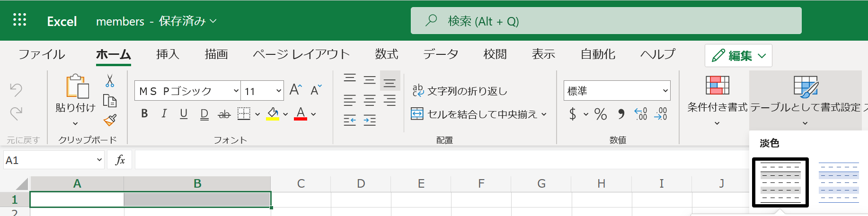The height and width of the screenshot is (216, 868).
Task: Click the undo arrow icon
Action: pos(16,89)
